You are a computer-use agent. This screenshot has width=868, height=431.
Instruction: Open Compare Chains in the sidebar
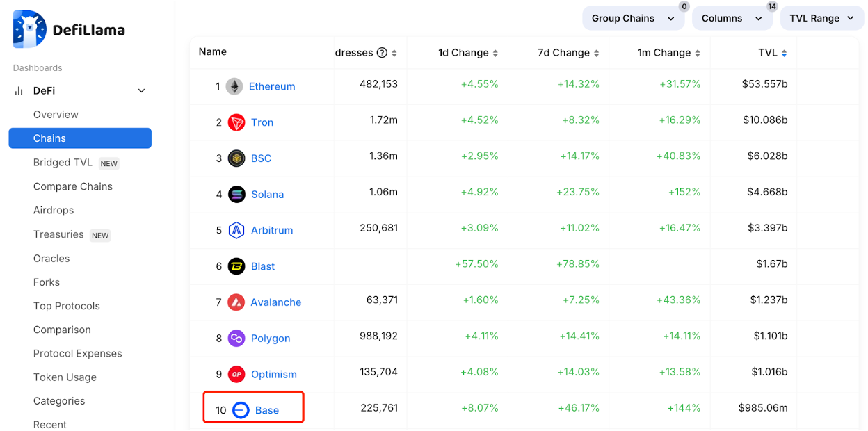tap(73, 186)
